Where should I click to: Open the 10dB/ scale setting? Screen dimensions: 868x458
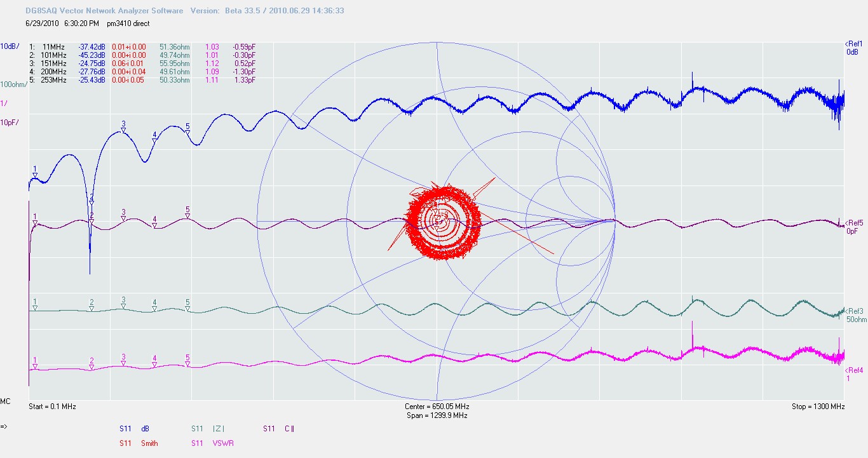[x=10, y=46]
